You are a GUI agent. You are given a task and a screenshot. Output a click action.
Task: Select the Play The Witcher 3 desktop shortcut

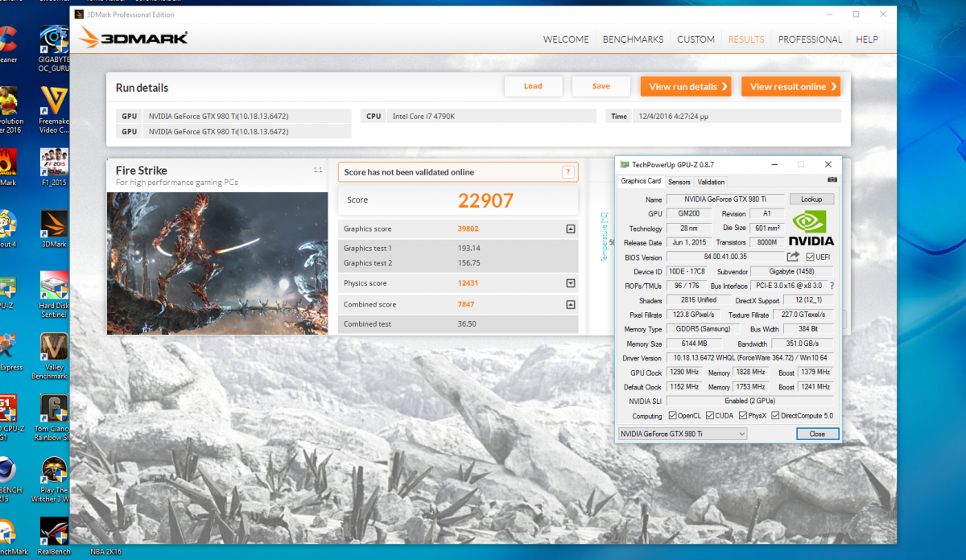pos(53,480)
